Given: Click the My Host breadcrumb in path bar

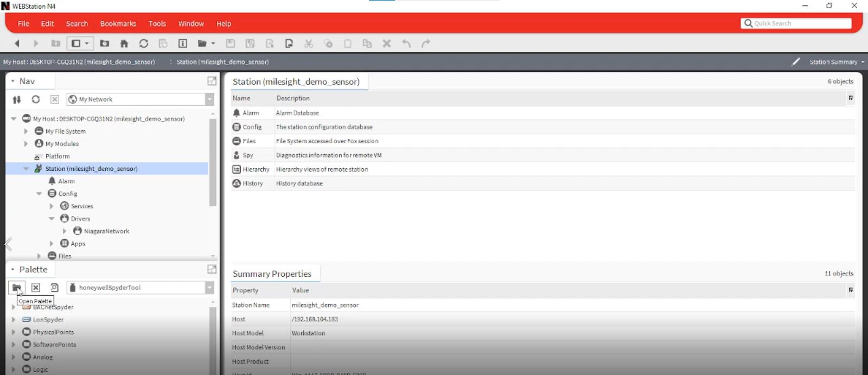Looking at the screenshot, I should 79,62.
